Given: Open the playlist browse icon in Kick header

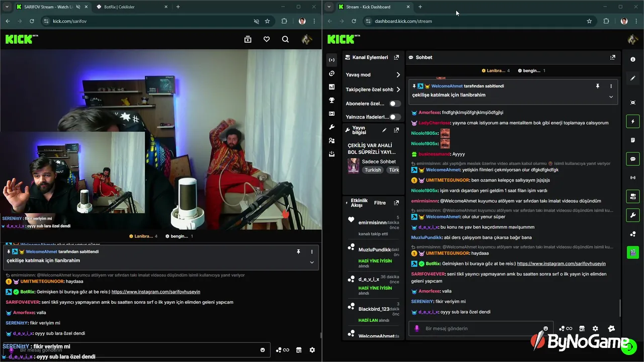Looking at the screenshot, I should [x=248, y=39].
